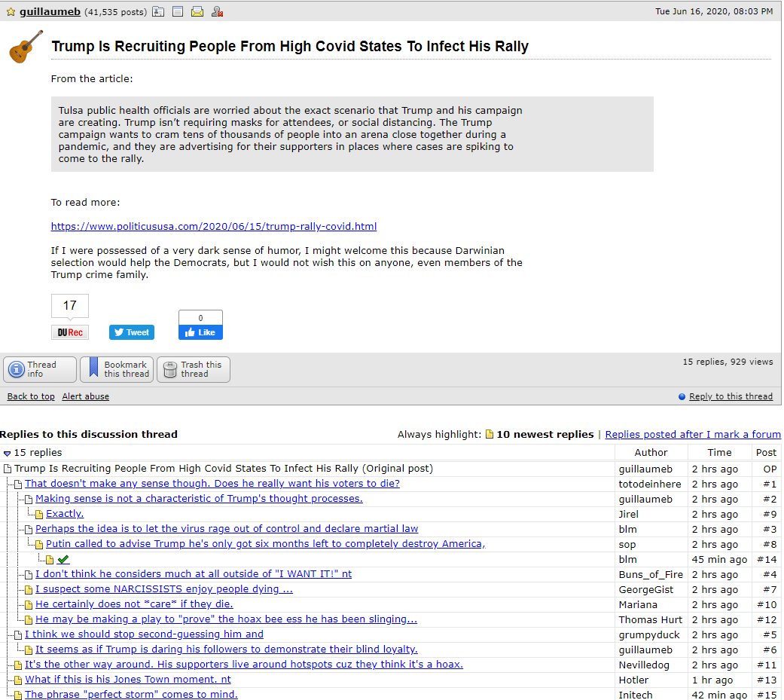Open reply 'Exactly.'
Image resolution: width=784 pixels, height=700 pixels.
[x=65, y=513]
